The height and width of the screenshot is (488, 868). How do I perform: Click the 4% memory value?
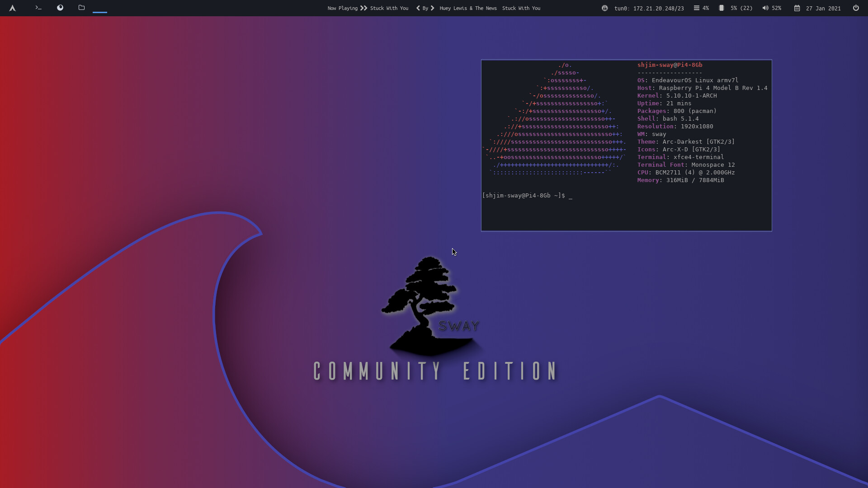[706, 8]
